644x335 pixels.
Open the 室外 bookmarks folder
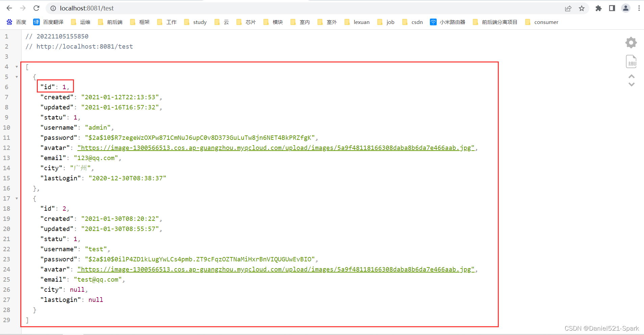click(327, 22)
